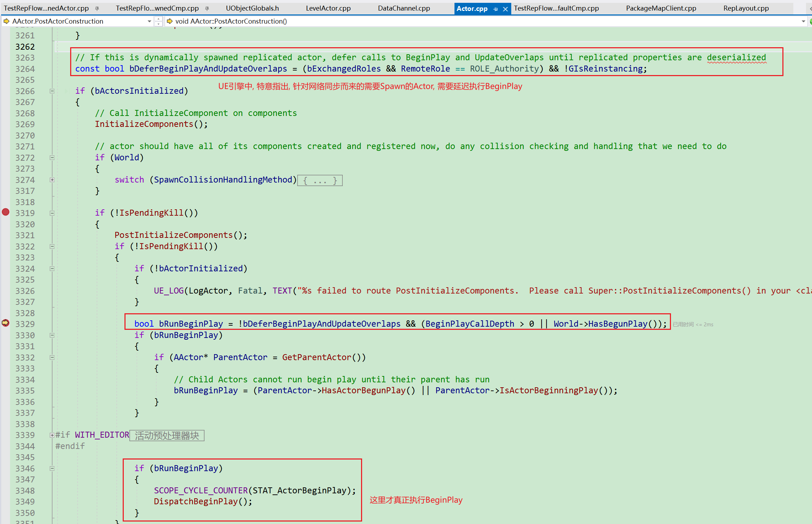Click the small stepper between navigation dropdowns
The image size is (812, 524).
coord(158,21)
